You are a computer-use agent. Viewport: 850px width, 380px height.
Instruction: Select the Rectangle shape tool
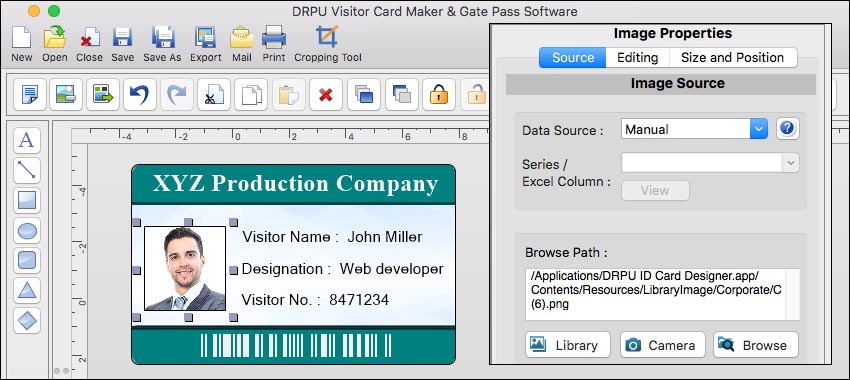pyautogui.click(x=27, y=200)
